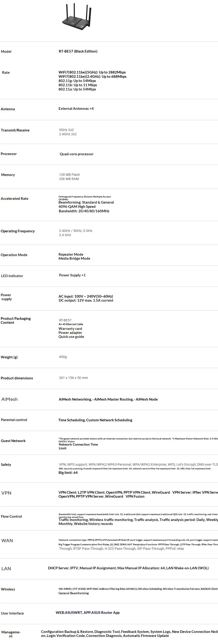Select the Repeater Mode text
218x644 pixels.
point(71,254)
